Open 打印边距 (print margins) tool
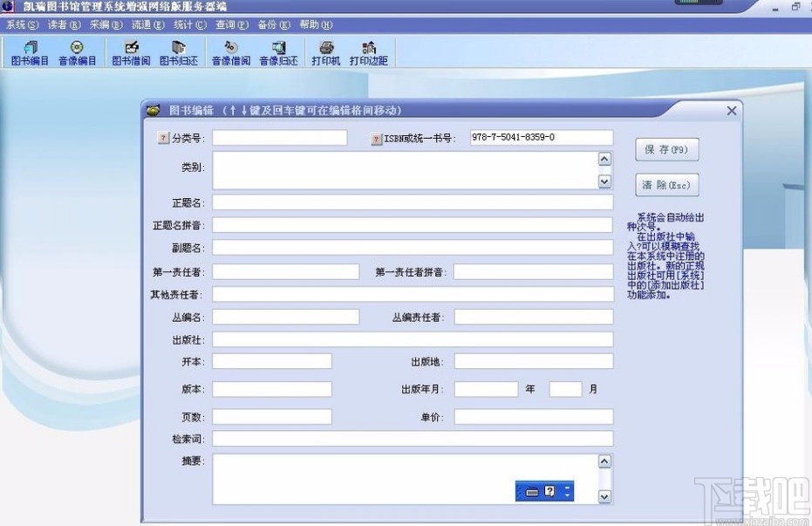Image resolution: width=812 pixels, height=526 pixels. click(368, 52)
